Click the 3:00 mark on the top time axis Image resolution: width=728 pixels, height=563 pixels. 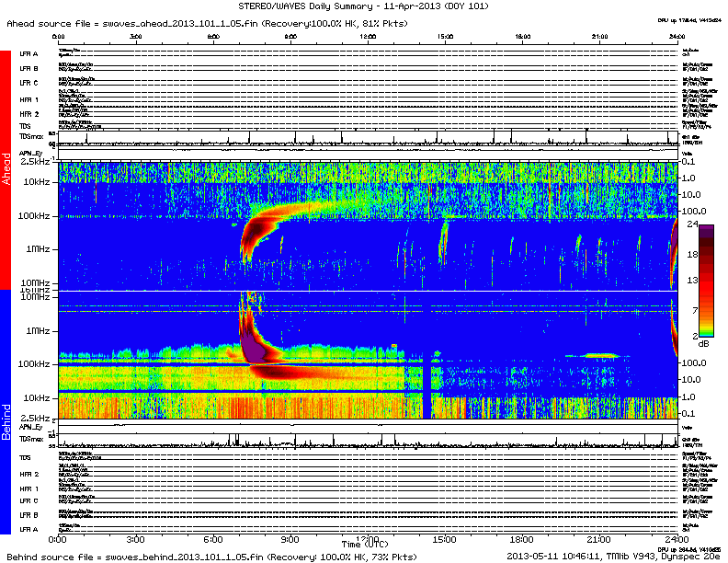coord(135,37)
